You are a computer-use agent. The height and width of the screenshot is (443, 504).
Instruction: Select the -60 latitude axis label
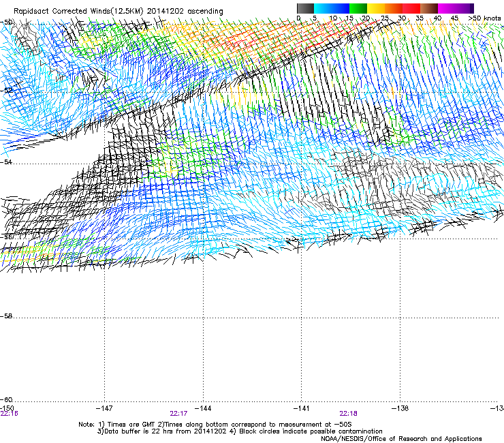click(x=6, y=399)
